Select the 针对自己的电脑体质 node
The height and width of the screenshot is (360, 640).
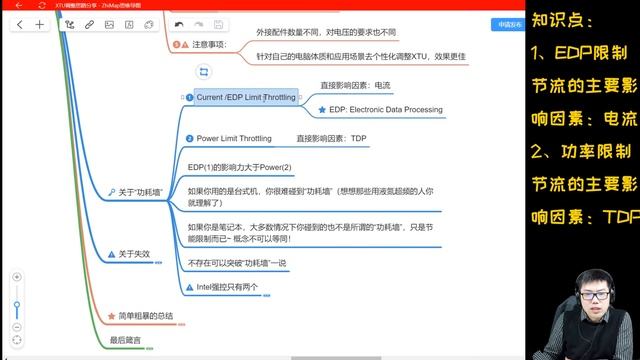pyautogui.click(x=361, y=56)
